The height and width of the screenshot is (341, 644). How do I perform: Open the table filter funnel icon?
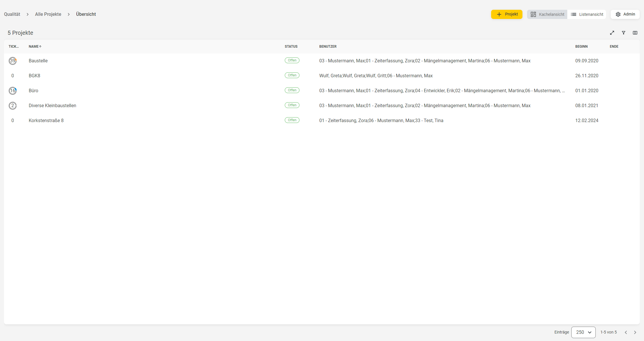coord(624,33)
